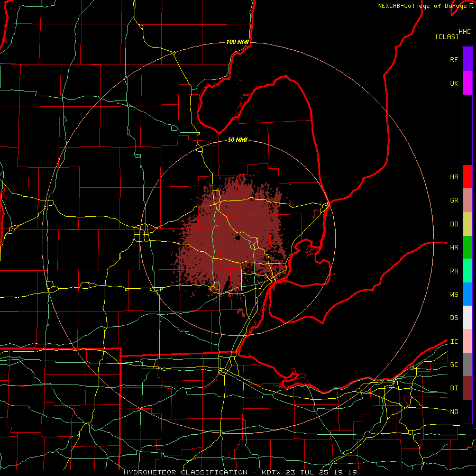Click the HR green legend swatch
Screen dimensions: 476x476
467,248
